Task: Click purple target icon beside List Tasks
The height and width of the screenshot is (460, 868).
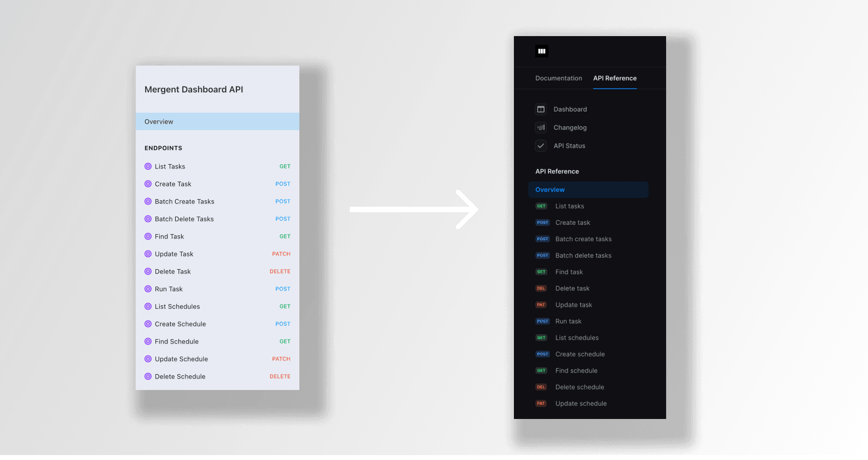Action: point(148,166)
